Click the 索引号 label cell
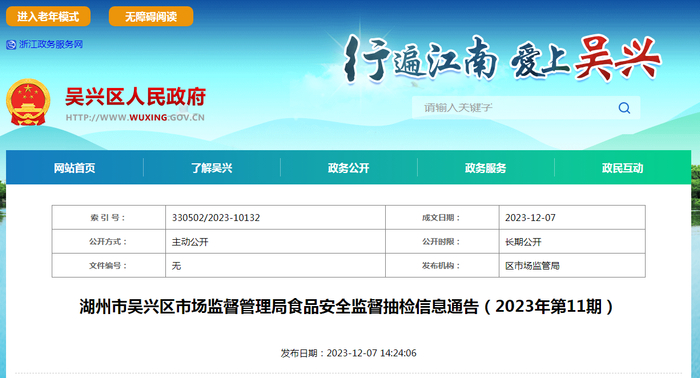The height and width of the screenshot is (378, 700). point(108,218)
